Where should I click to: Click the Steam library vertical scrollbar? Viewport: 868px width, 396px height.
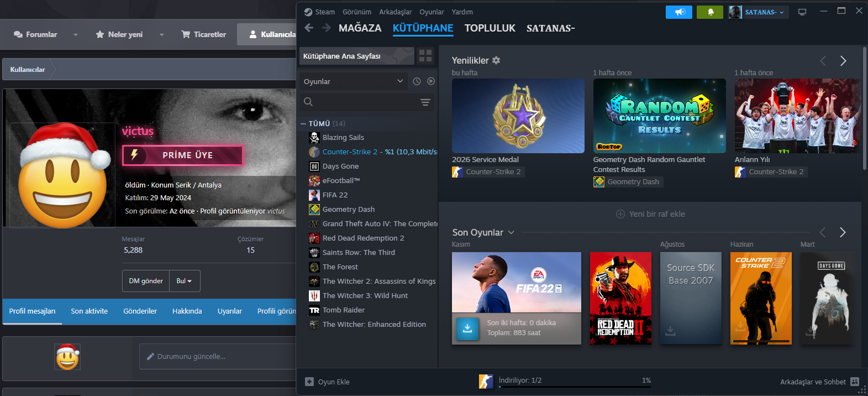[865, 108]
